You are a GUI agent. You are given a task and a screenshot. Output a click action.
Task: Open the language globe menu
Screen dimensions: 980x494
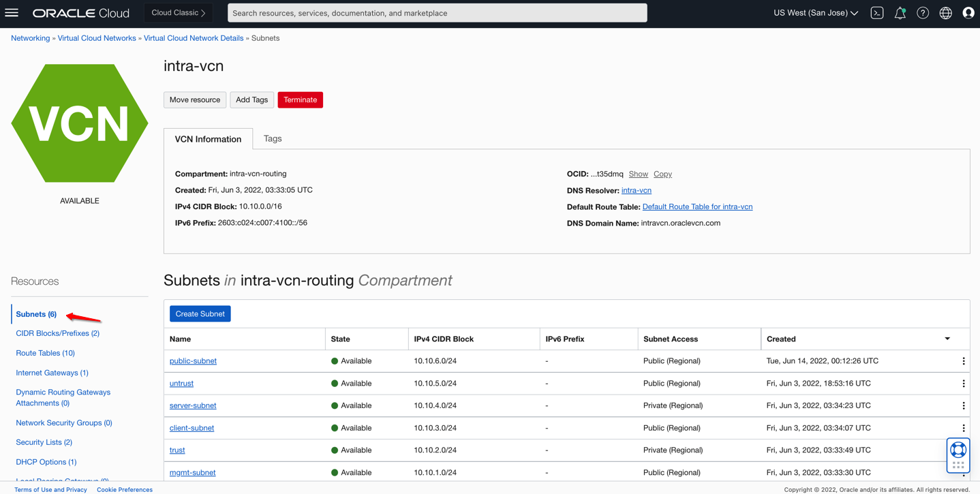(945, 13)
